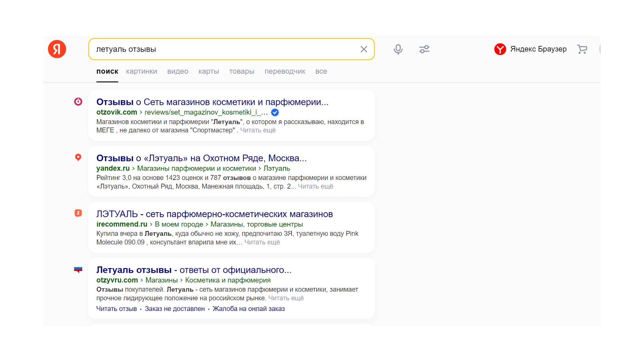Click 'Читать ещё' in otzovik snippet

258,130
